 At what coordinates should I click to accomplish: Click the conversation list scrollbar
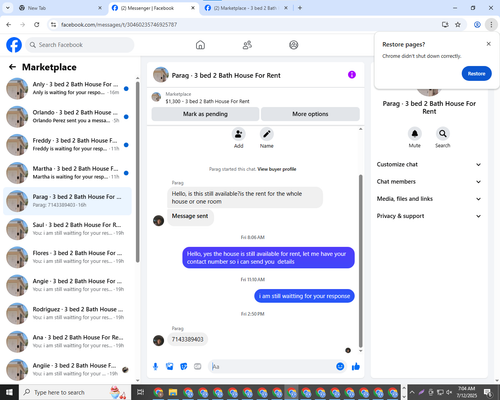[137, 172]
